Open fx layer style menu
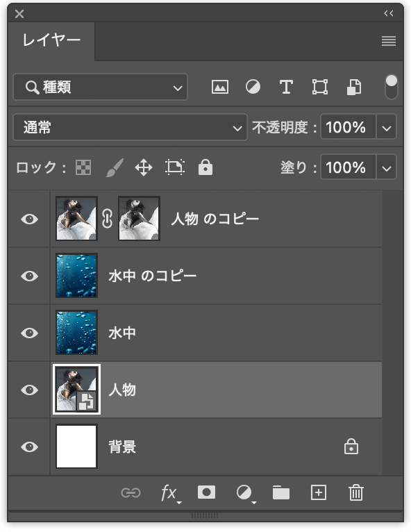Viewport: 411px width, 532px height. [170, 492]
